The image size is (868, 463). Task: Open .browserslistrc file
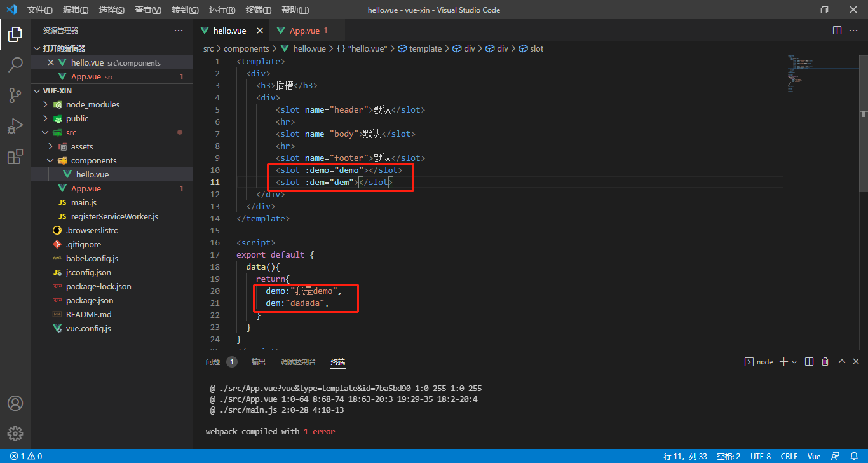click(x=112, y=230)
